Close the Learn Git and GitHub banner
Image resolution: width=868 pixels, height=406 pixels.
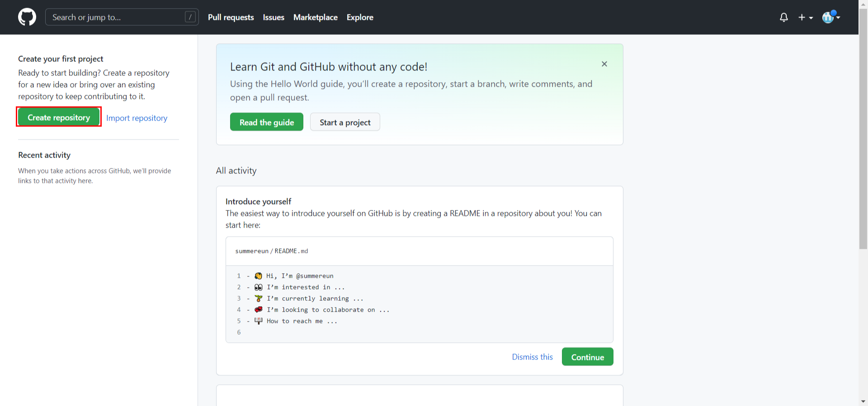click(604, 64)
